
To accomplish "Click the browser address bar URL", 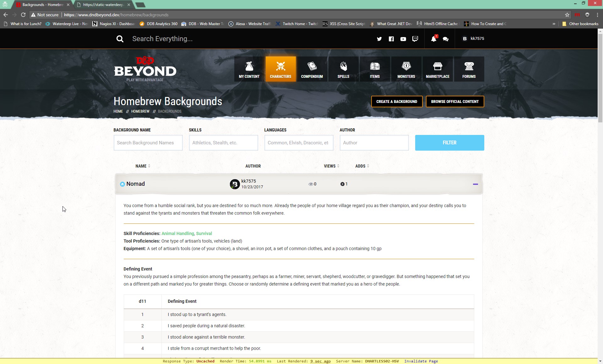I will coord(116,15).
